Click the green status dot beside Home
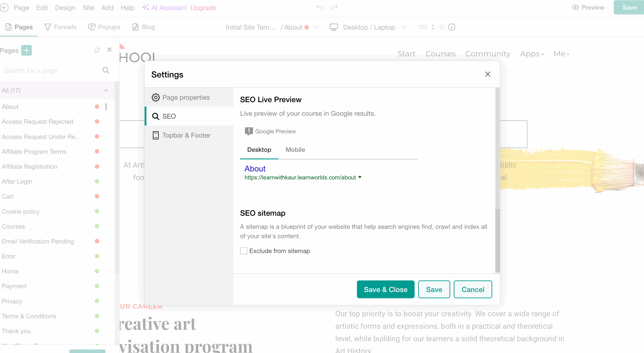The width and height of the screenshot is (644, 353). point(97,271)
